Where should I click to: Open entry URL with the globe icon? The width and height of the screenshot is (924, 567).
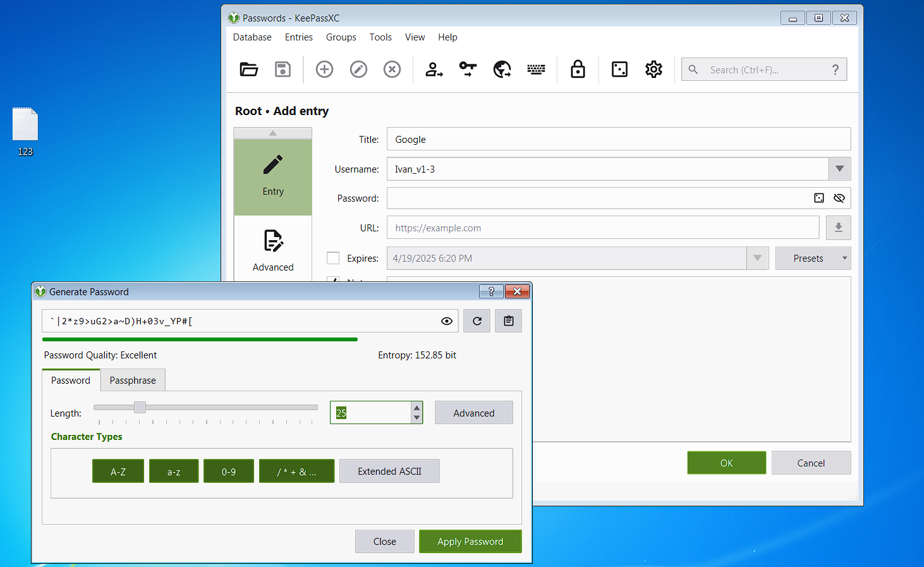502,69
